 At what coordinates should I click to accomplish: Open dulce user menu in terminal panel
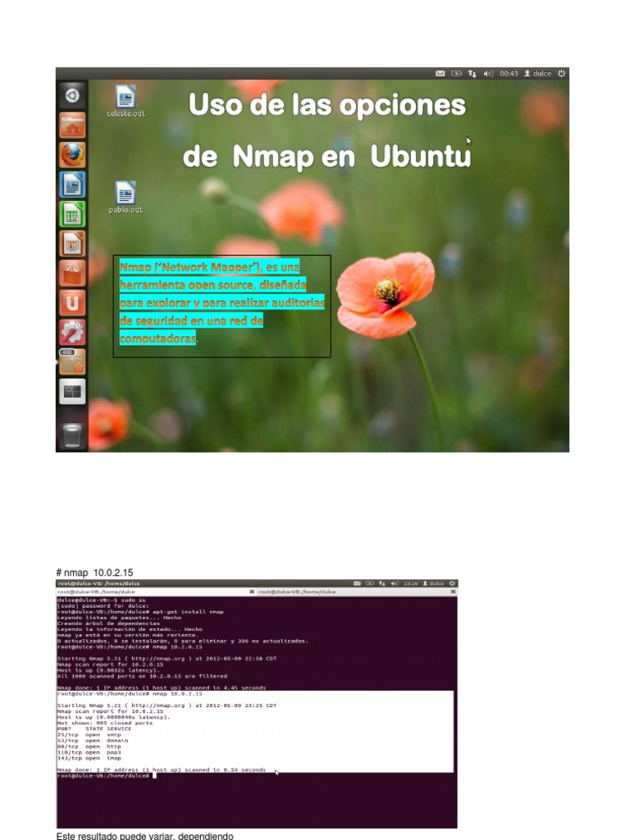coord(433,583)
